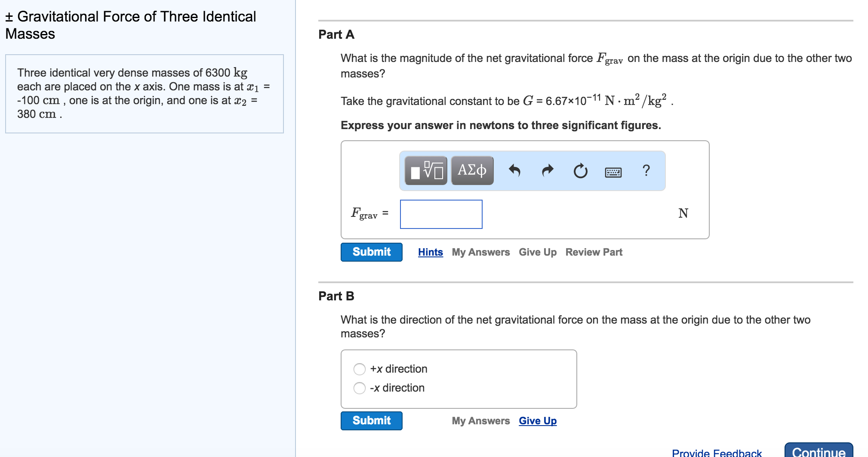The width and height of the screenshot is (868, 457).
Task: Open the math templates palette in the equation editor
Action: coord(425,170)
